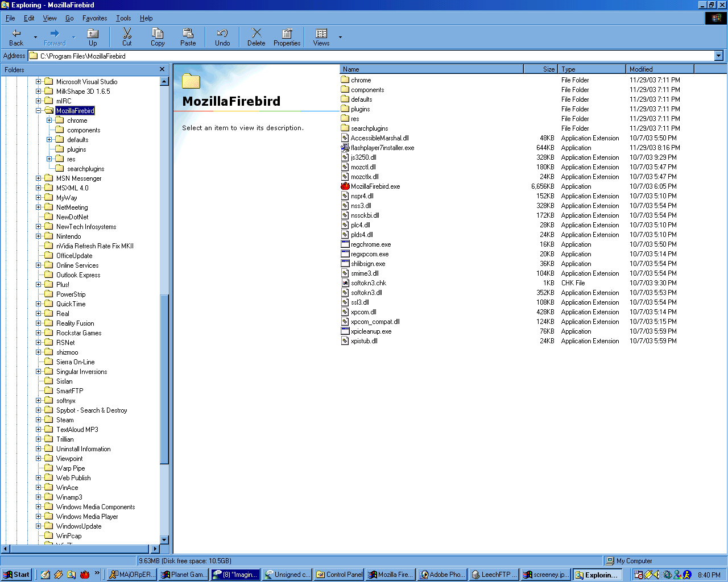The height and width of the screenshot is (582, 728).
Task: Open the Favorites menu
Action: (94, 18)
